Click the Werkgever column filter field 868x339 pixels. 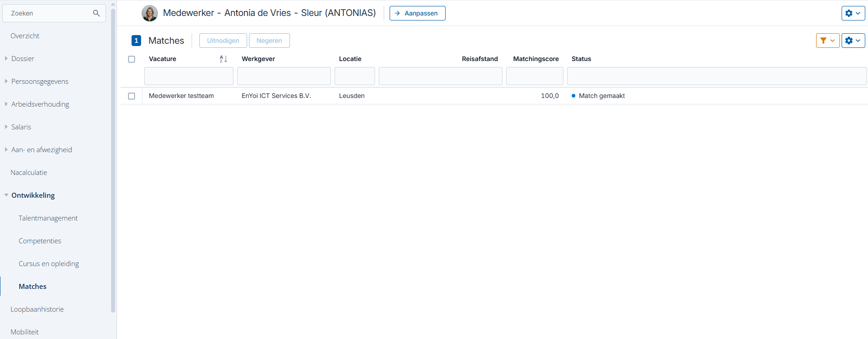284,76
